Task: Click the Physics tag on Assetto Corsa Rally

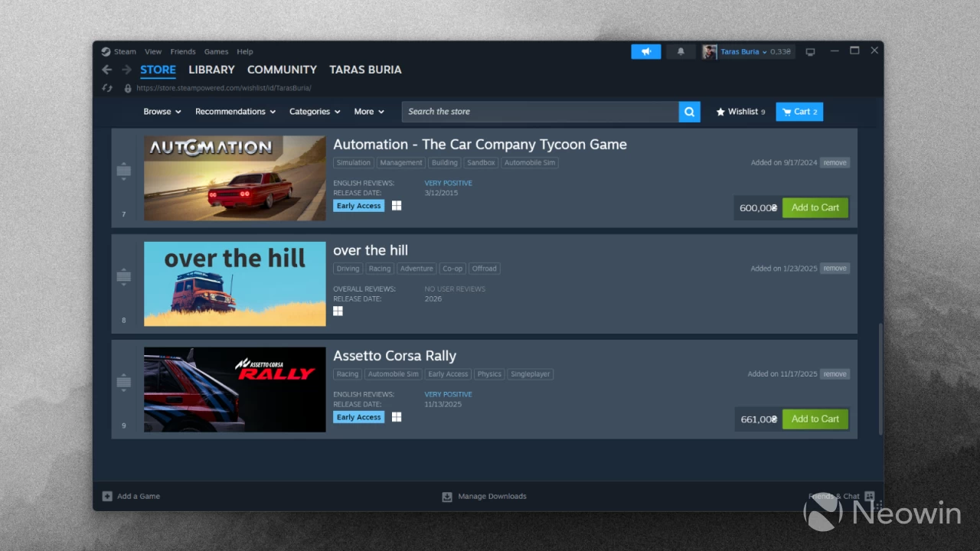Action: (x=489, y=374)
